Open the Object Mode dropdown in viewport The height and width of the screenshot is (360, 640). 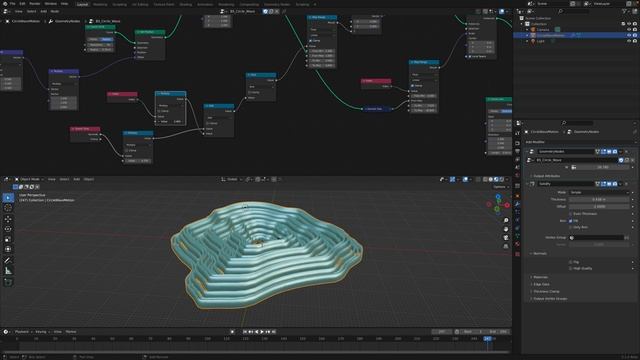tap(29, 179)
